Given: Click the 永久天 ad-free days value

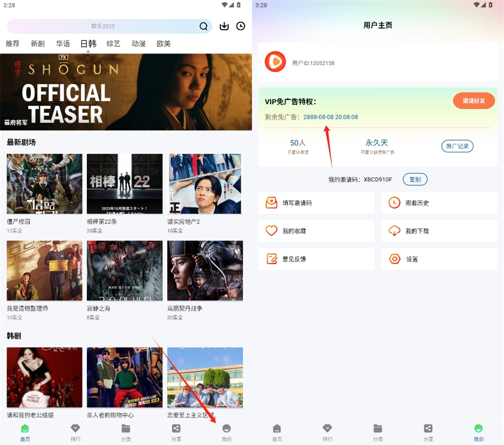Looking at the screenshot, I should [x=377, y=143].
